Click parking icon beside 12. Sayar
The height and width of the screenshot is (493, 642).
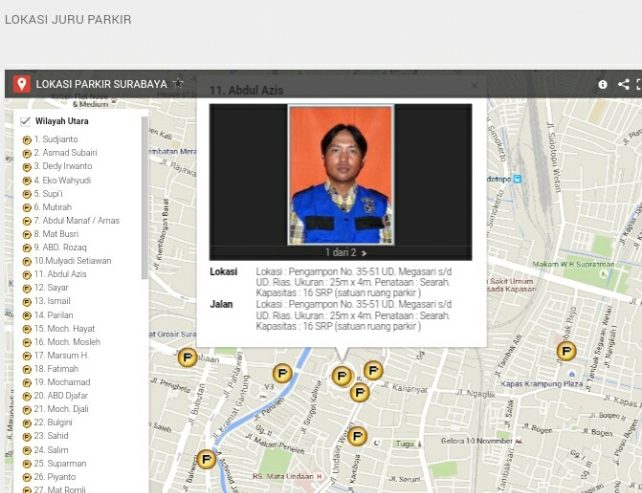tap(27, 288)
